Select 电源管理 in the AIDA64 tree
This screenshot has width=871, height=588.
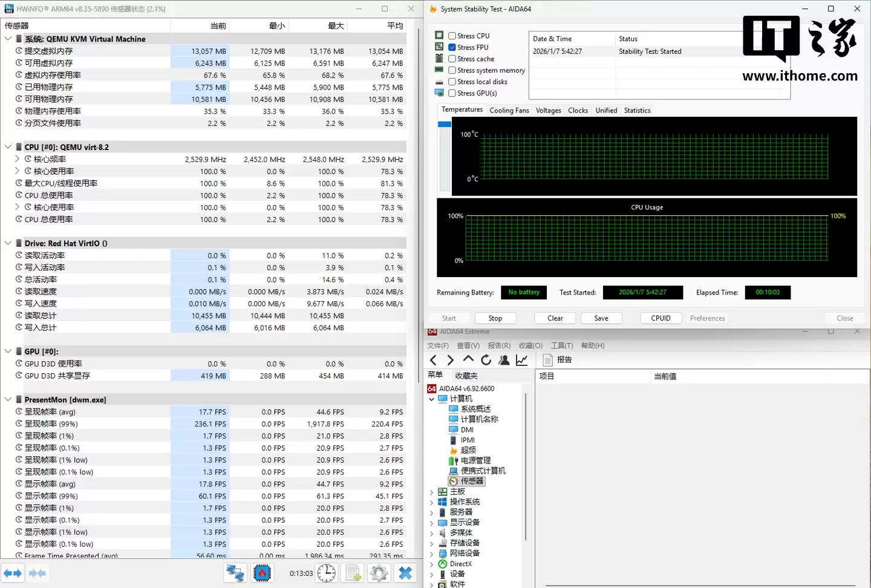tap(475, 460)
